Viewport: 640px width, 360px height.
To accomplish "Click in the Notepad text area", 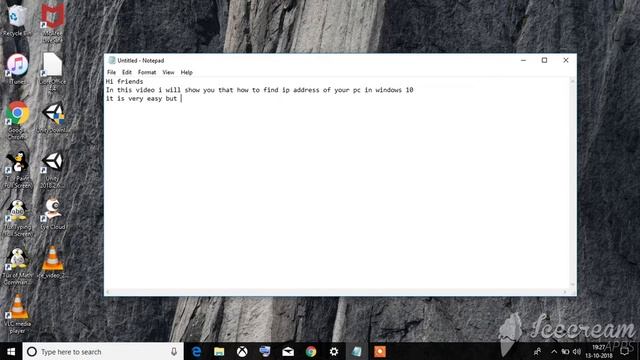I will tap(337, 183).
